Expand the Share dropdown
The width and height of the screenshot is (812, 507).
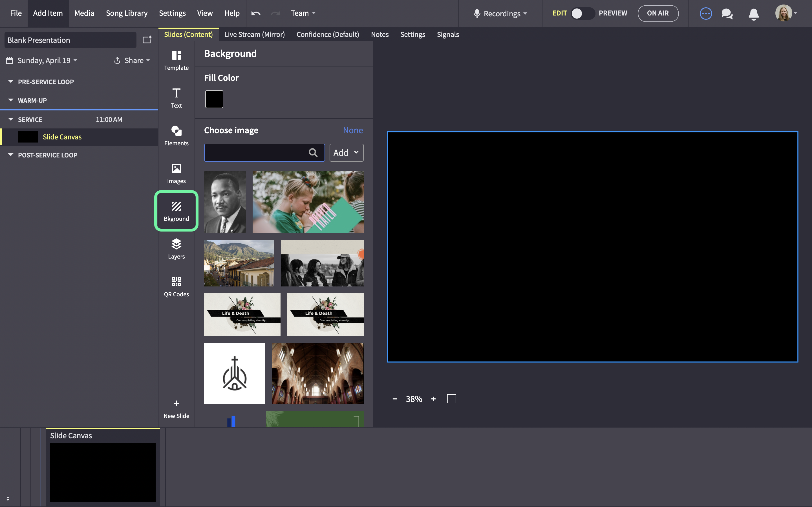pyautogui.click(x=132, y=60)
